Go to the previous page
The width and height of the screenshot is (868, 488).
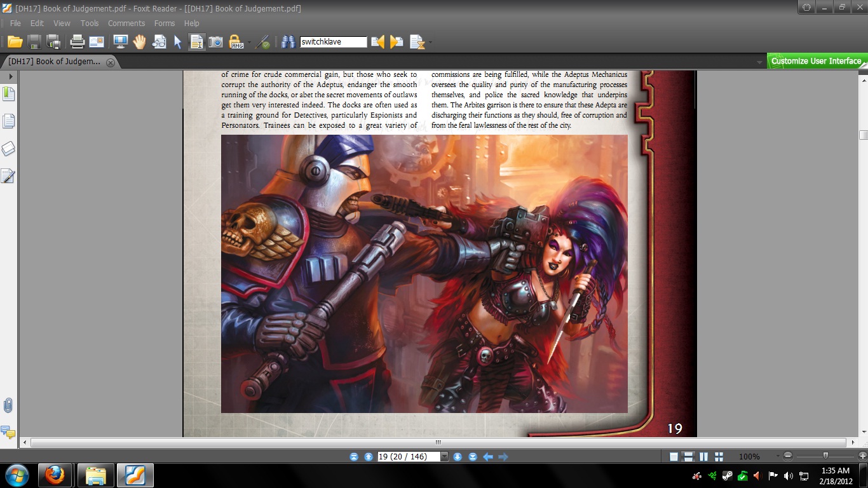pyautogui.click(x=369, y=456)
